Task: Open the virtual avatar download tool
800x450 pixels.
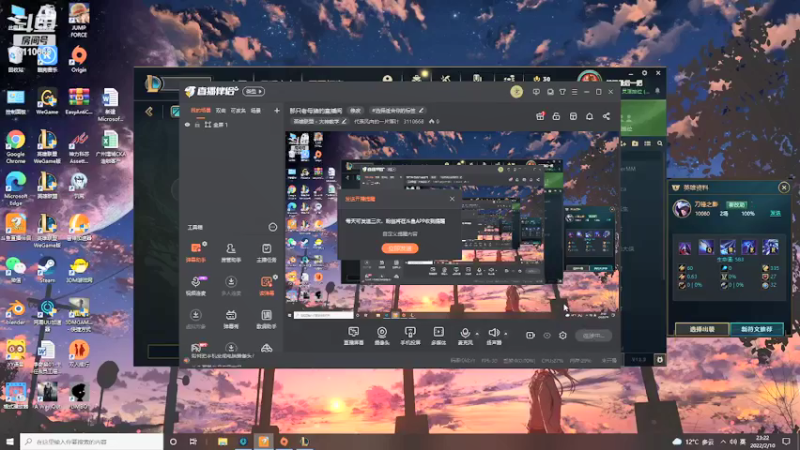Action: (195, 319)
